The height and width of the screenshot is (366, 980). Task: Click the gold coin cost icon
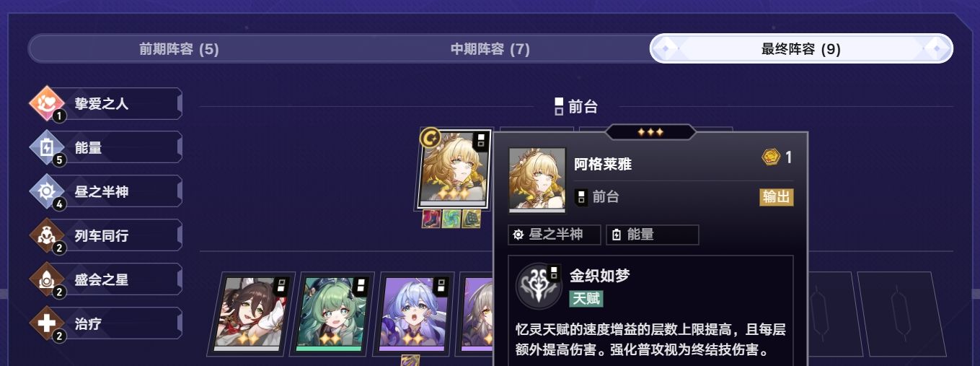pyautogui.click(x=771, y=157)
